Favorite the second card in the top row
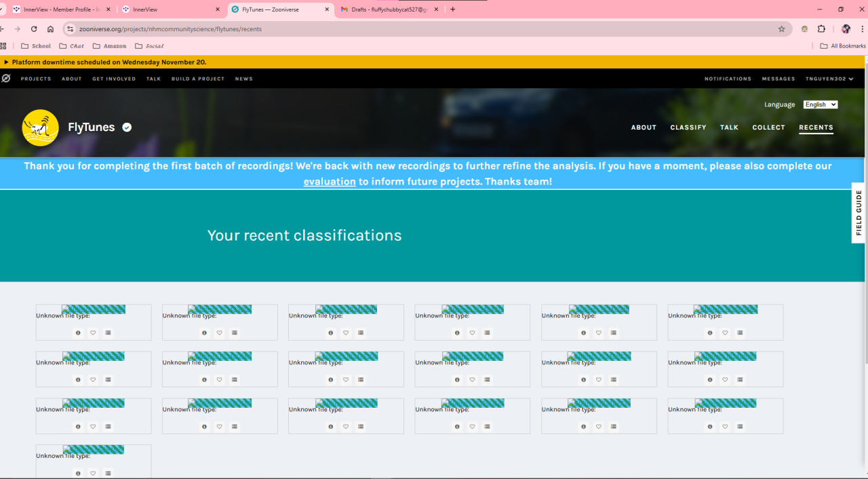The width and height of the screenshot is (868, 479). click(220, 332)
